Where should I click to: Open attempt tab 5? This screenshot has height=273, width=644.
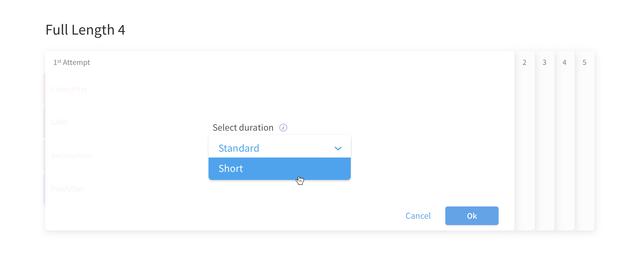pyautogui.click(x=584, y=63)
